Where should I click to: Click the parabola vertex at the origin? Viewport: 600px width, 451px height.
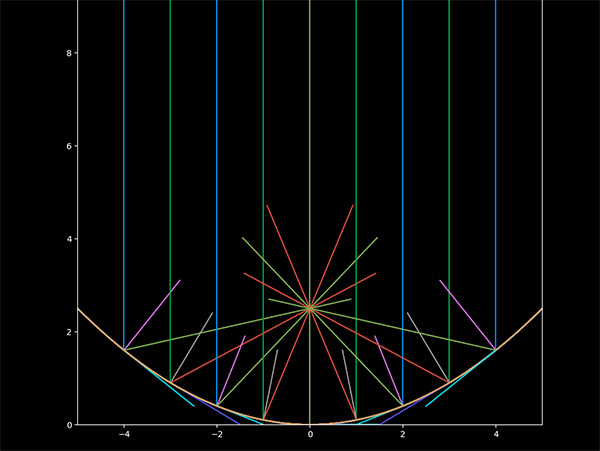310,424
